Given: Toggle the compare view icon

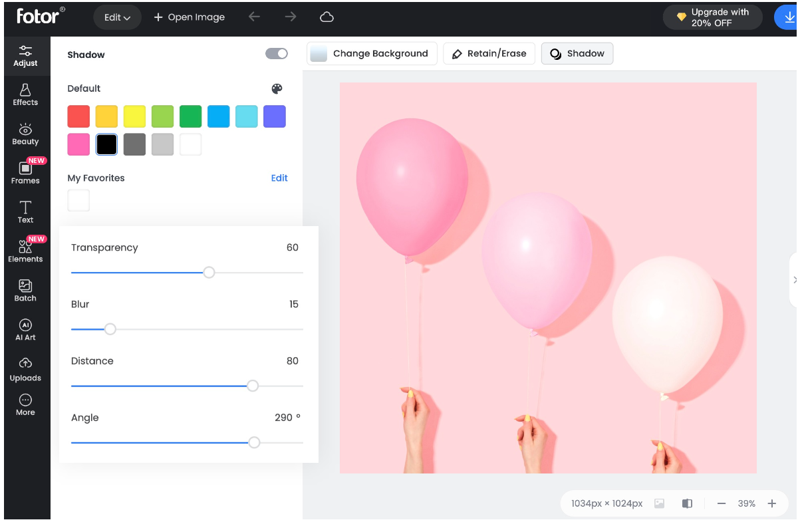Looking at the screenshot, I should point(687,503).
